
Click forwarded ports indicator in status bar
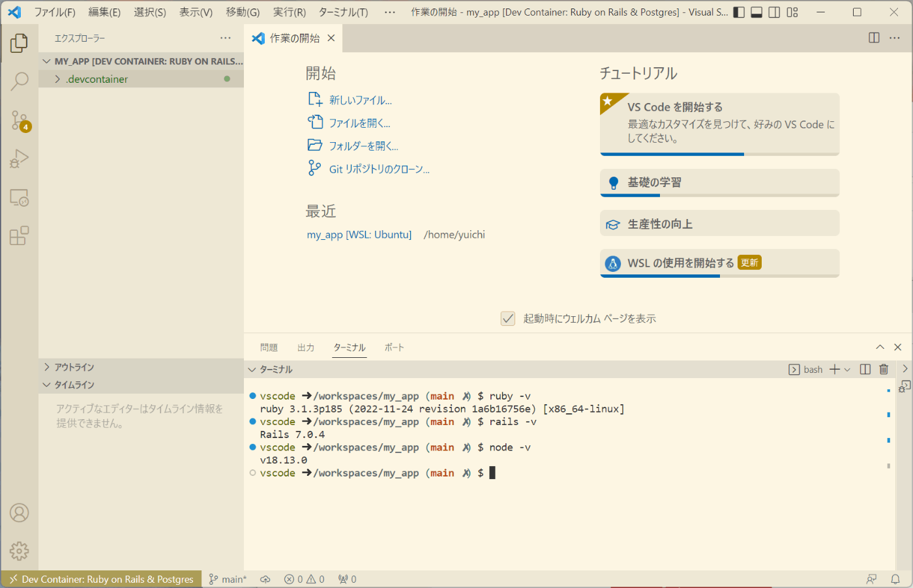[x=348, y=579]
